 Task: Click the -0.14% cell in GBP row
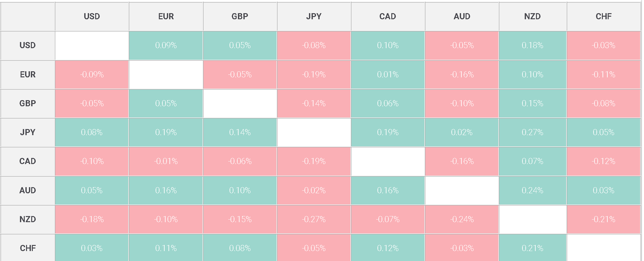(314, 103)
